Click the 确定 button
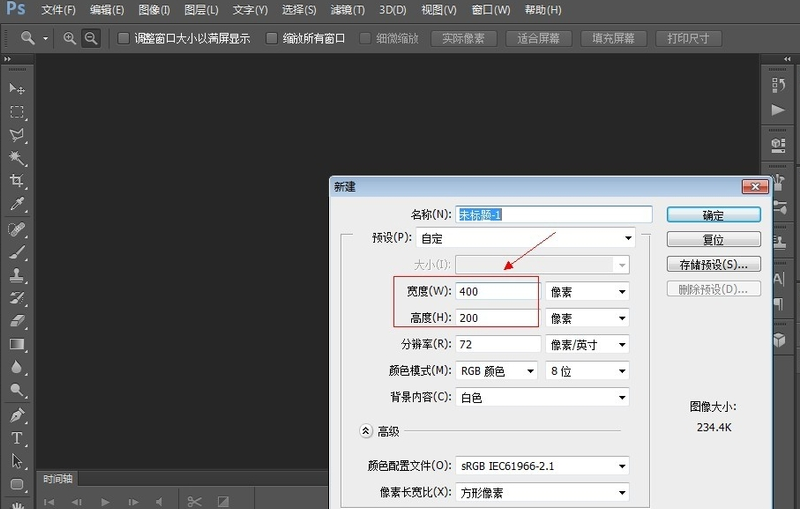The width and height of the screenshot is (800, 509). tap(713, 215)
